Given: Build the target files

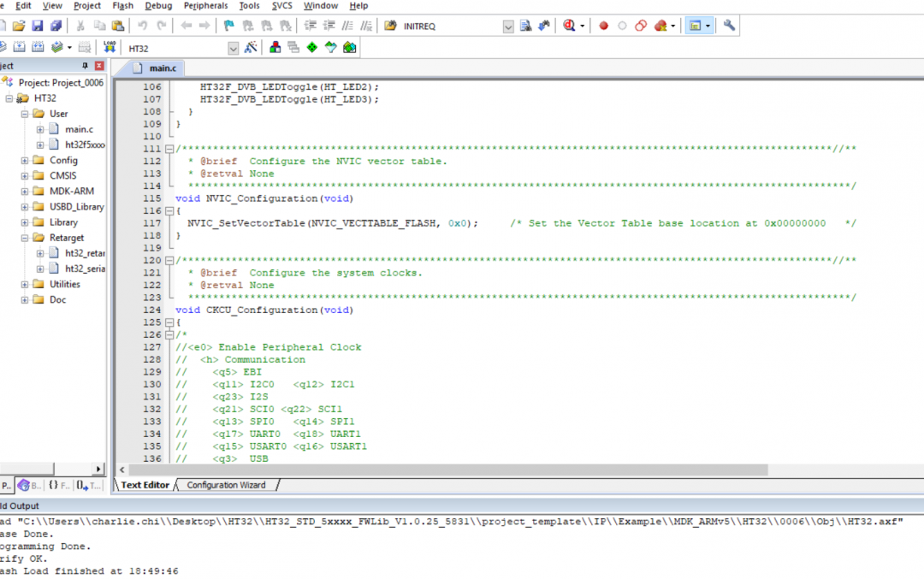Looking at the screenshot, I should pos(19,48).
